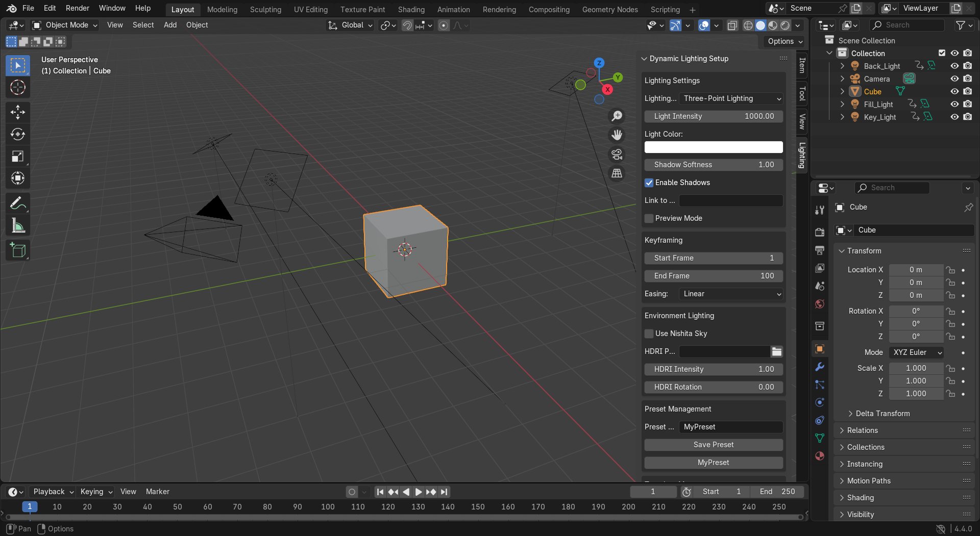Screen dimensions: 980x536
Task: Switch to the Shading workspace tab
Action: coord(411,10)
